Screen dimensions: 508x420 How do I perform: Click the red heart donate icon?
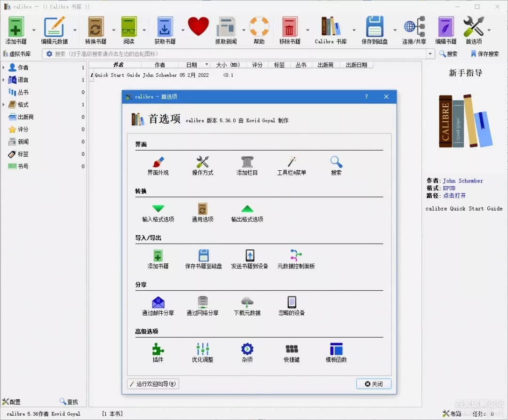click(198, 26)
